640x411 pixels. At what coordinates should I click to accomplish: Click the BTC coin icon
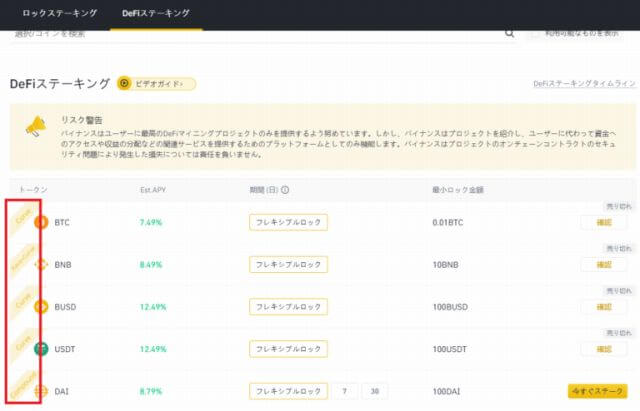pyautogui.click(x=41, y=222)
